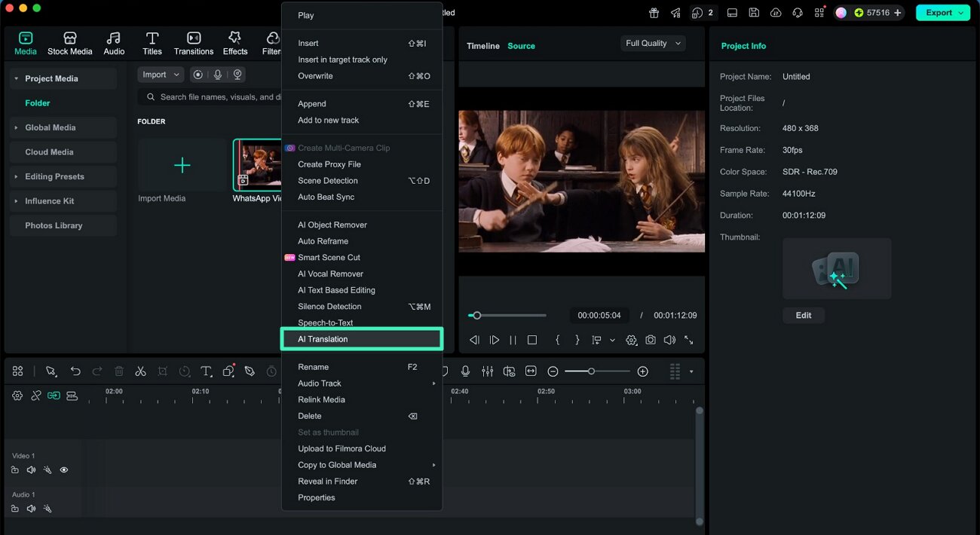Click the voiceover microphone icon in timeline toolbar

tap(466, 371)
